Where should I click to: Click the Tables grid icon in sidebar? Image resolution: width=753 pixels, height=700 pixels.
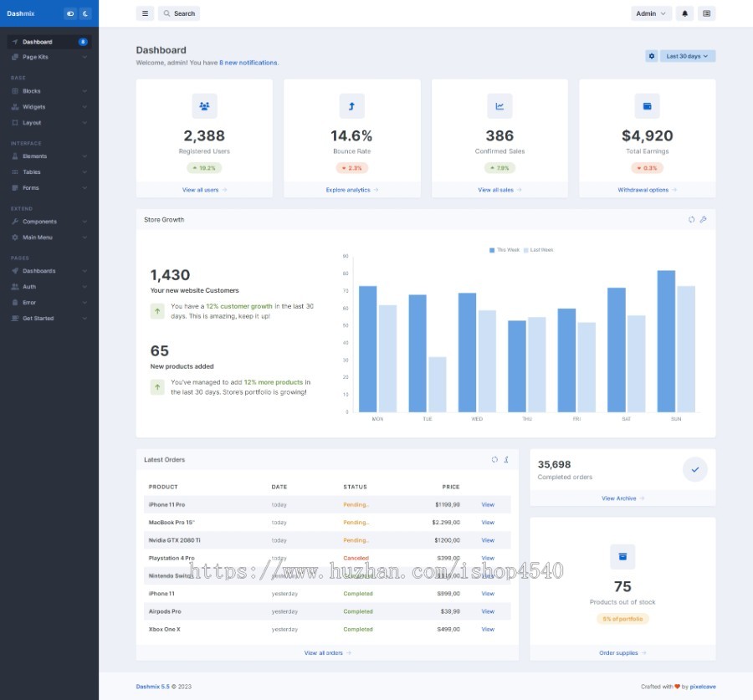[15, 172]
